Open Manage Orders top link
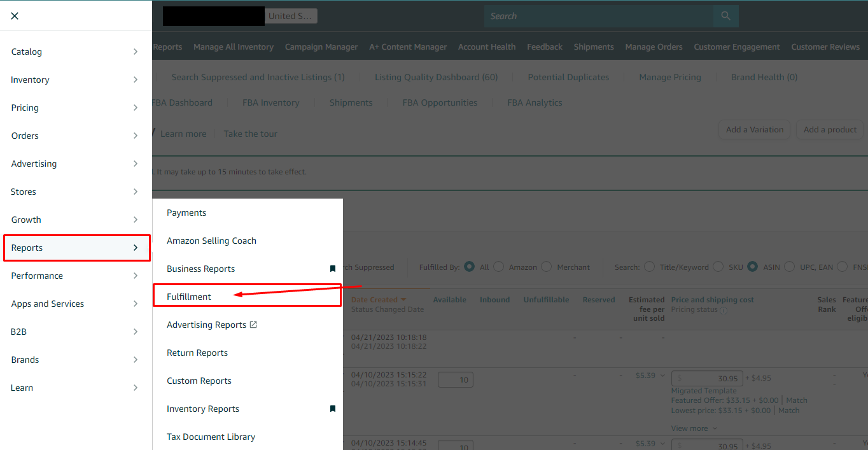The height and width of the screenshot is (450, 868). tap(654, 46)
